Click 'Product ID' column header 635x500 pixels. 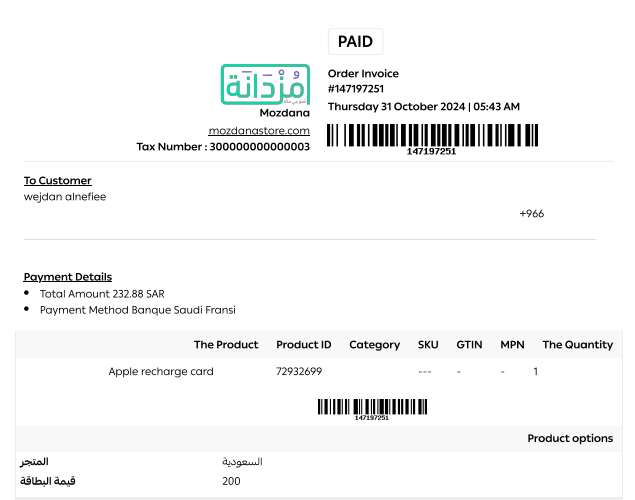(304, 345)
